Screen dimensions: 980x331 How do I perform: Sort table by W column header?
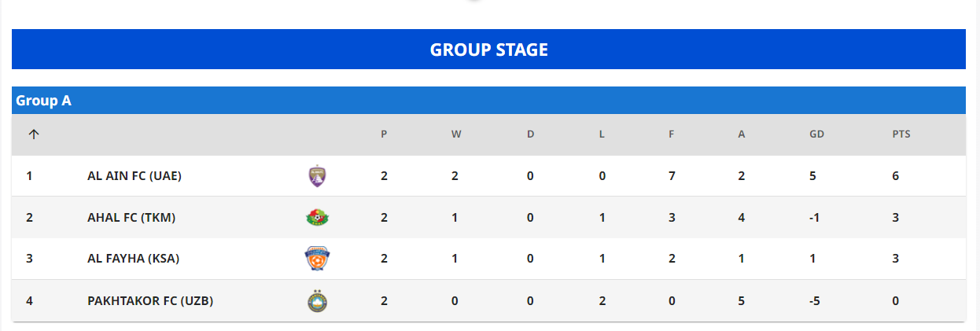(x=456, y=134)
